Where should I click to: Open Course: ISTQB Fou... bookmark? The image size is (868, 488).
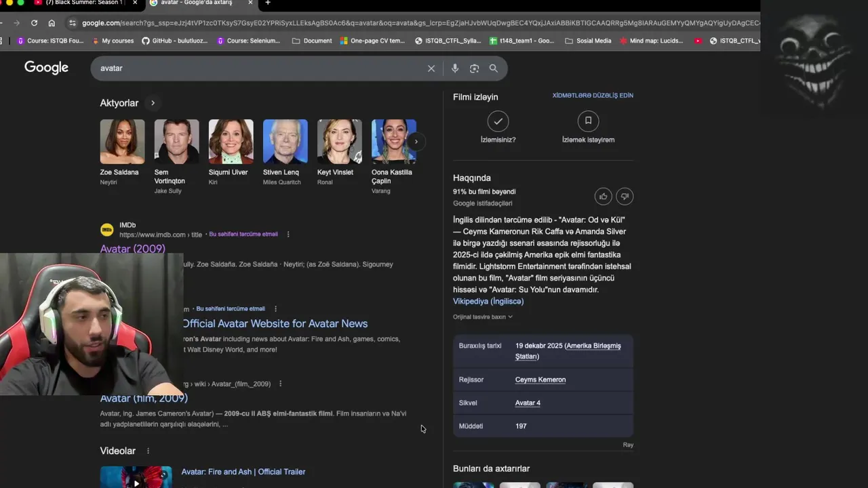[50, 41]
